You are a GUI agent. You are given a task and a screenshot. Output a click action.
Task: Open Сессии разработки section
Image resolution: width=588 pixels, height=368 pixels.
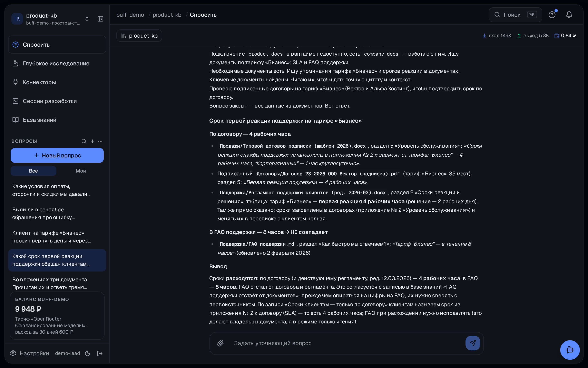(57, 101)
